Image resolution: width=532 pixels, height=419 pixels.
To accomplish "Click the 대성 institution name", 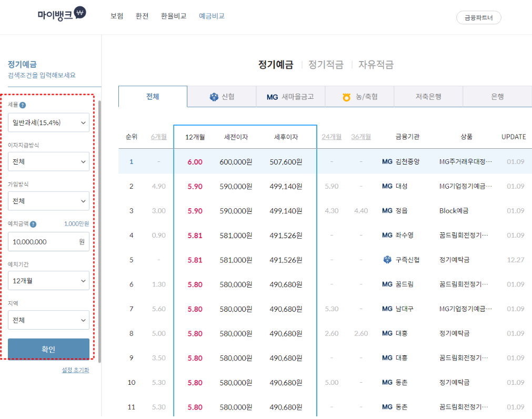I will 401,186.
